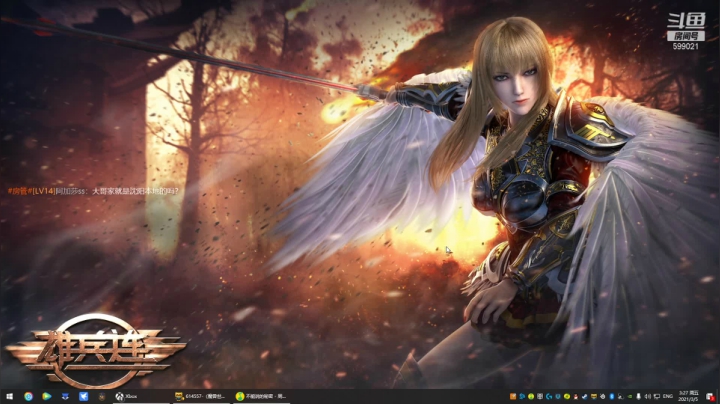Open the NVIDIA tray icon
This screenshot has width=720, height=404.
pos(630,396)
